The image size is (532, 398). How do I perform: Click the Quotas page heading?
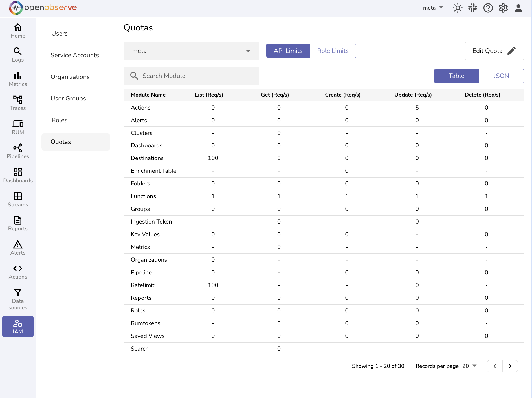(x=138, y=28)
